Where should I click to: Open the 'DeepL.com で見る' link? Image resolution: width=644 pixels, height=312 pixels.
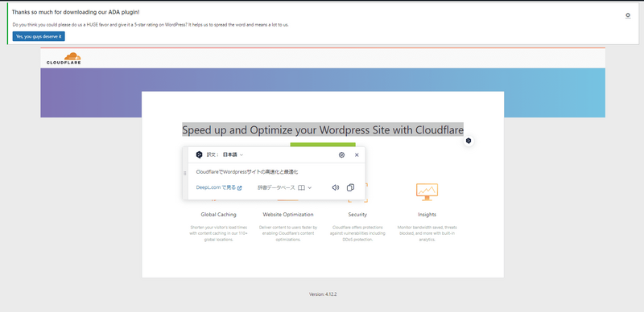pos(219,187)
